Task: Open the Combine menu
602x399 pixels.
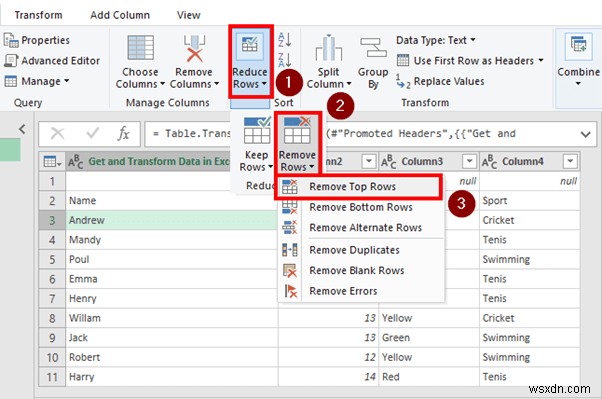Action: [578, 61]
